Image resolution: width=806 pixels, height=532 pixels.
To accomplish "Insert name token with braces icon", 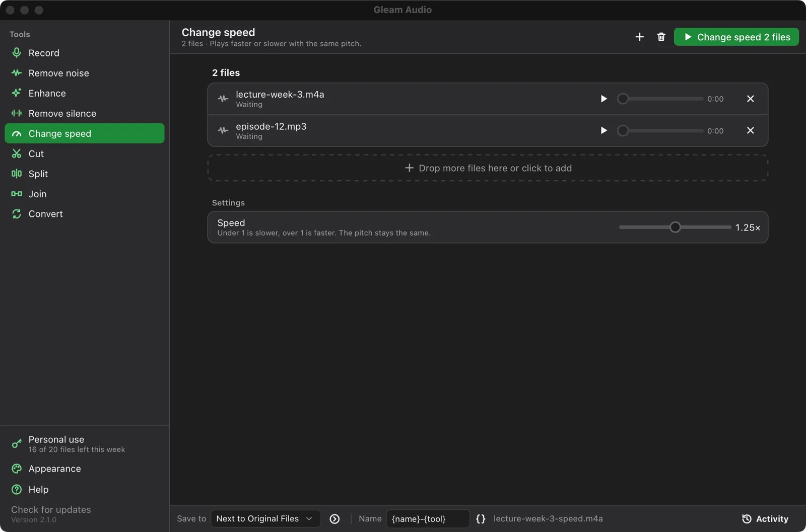I will (481, 519).
